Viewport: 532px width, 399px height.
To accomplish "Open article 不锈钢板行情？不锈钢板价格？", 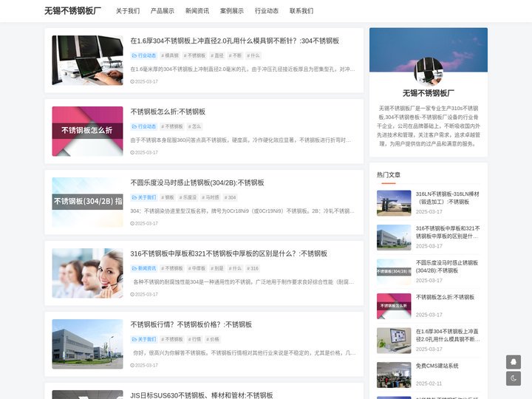I will pyautogui.click(x=191, y=324).
